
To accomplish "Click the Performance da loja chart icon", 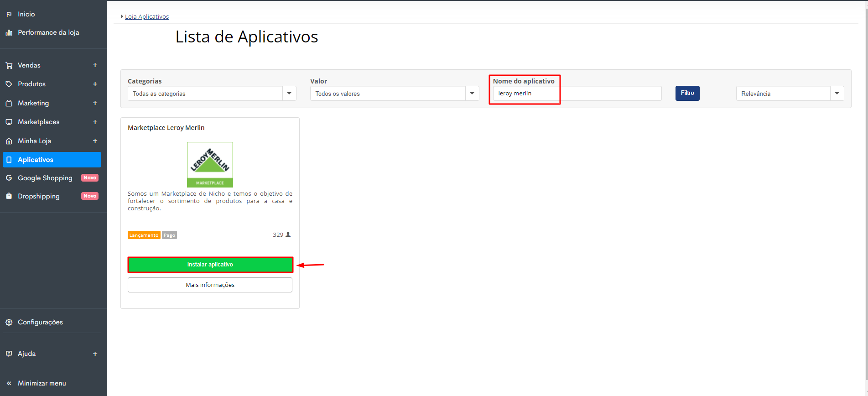I will coord(9,33).
